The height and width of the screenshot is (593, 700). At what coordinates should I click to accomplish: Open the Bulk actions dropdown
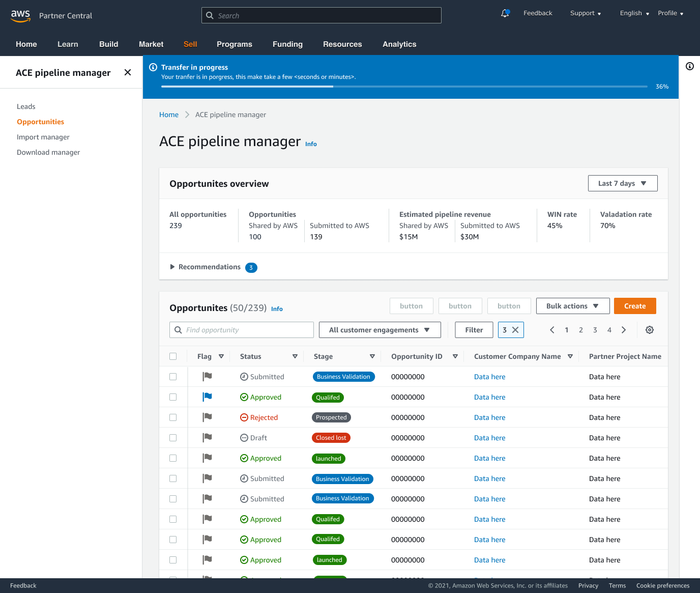(x=573, y=306)
